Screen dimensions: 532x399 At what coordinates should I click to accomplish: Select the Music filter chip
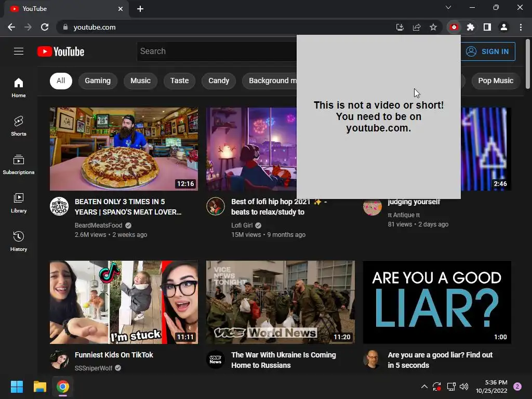point(140,81)
